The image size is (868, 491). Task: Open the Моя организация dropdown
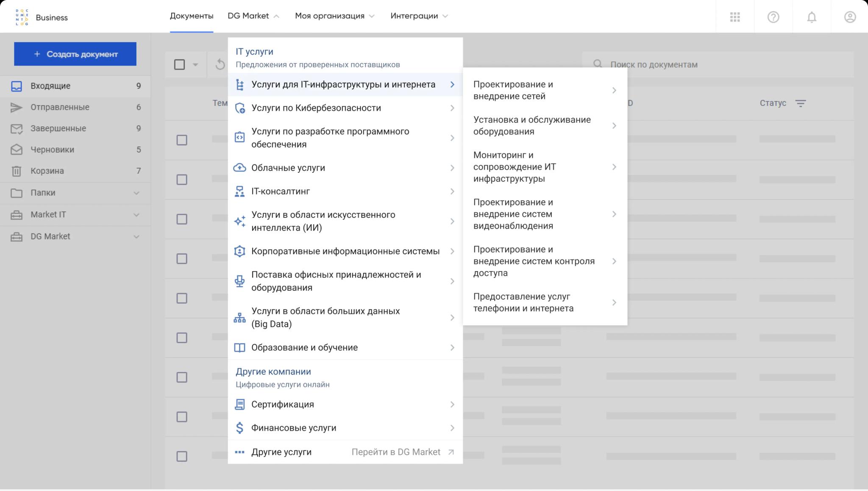pyautogui.click(x=334, y=16)
